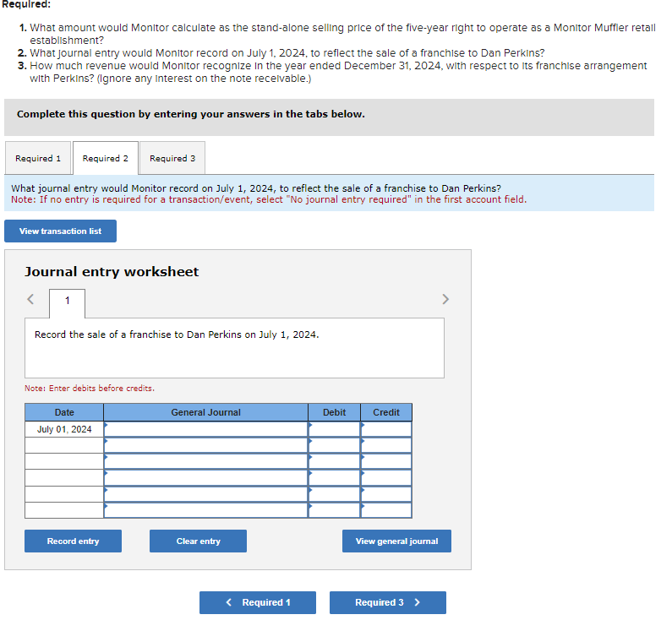Navigate back with bottom Required 1 button
The height and width of the screenshot is (631, 672).
point(258,603)
